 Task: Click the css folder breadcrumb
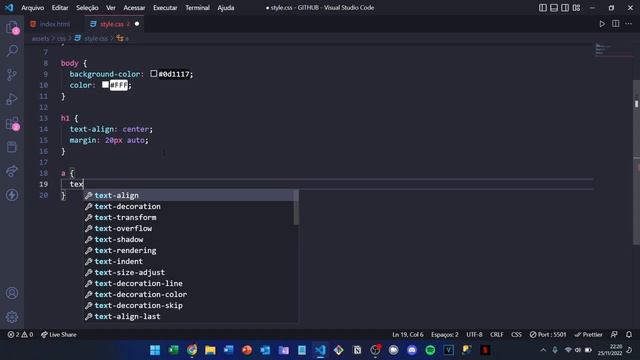[61, 38]
